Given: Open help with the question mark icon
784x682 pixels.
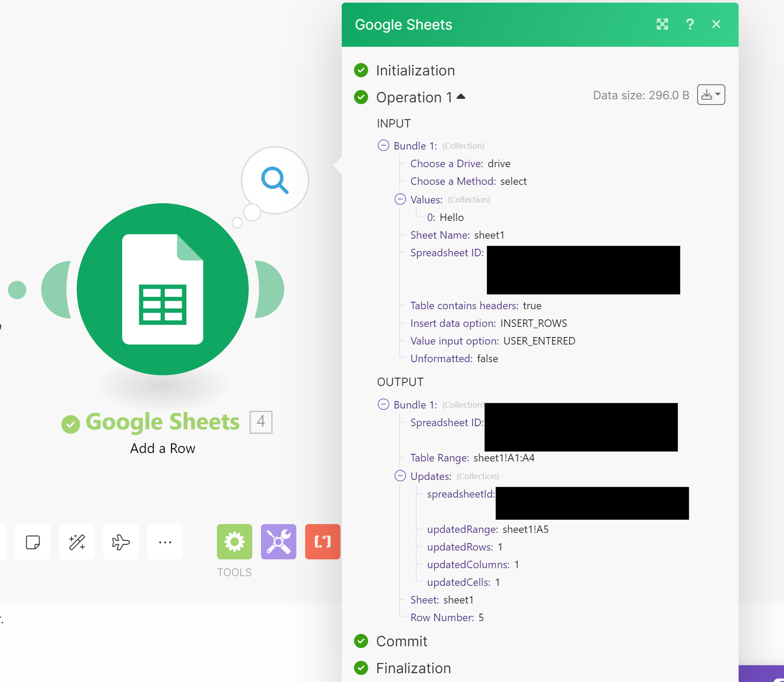Looking at the screenshot, I should click(x=690, y=24).
